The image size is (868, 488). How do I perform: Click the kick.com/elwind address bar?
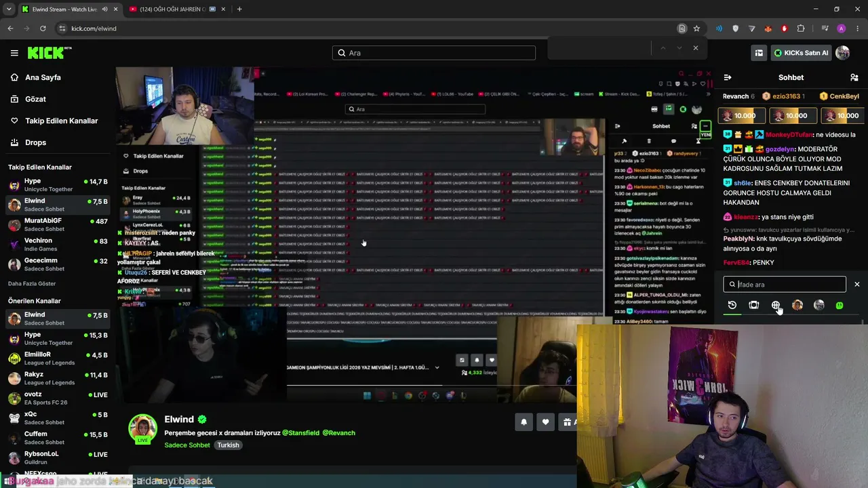click(x=366, y=28)
